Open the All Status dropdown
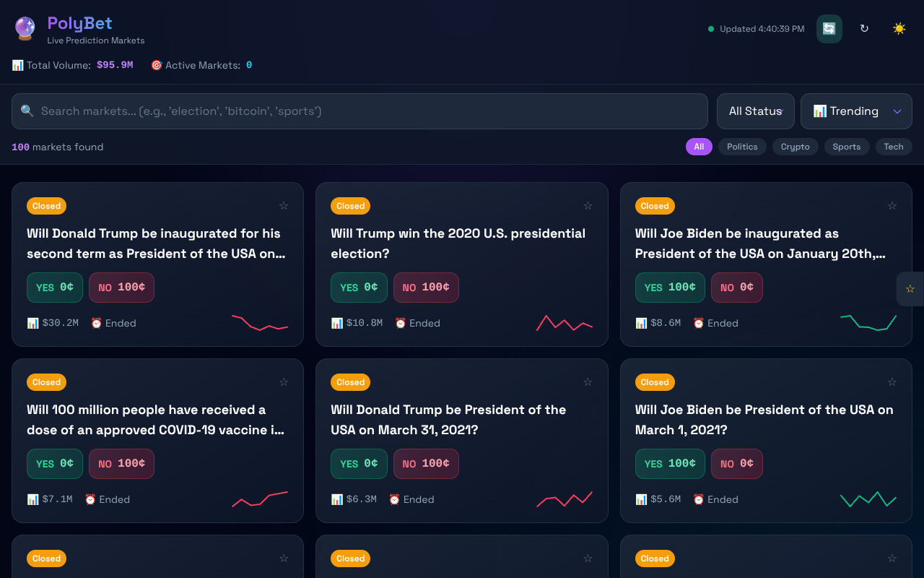 (x=756, y=111)
